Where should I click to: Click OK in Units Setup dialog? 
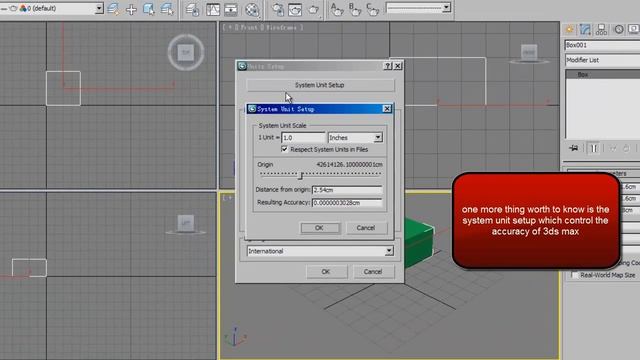coord(326,271)
